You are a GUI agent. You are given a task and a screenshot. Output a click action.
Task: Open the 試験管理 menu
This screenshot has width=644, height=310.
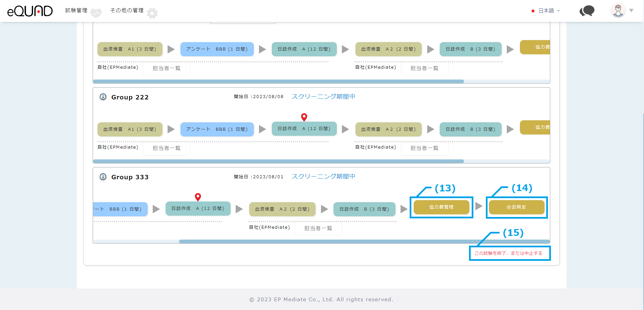[76, 10]
